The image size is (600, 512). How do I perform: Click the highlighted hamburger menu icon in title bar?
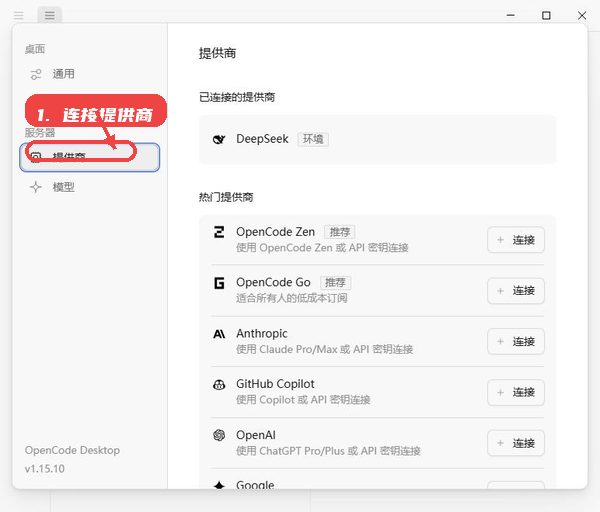pyautogui.click(x=50, y=15)
